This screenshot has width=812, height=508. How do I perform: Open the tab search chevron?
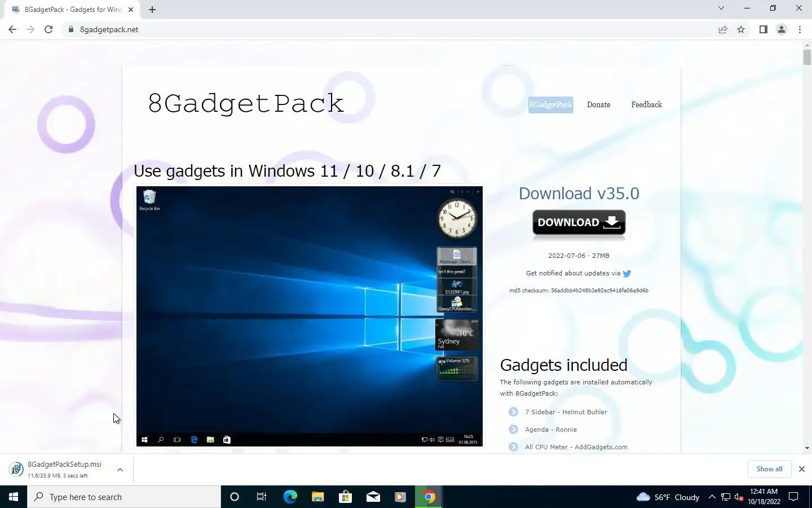coord(721,8)
